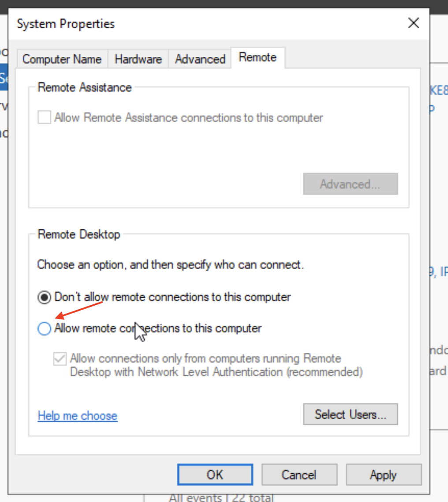The width and height of the screenshot is (448, 502).
Task: Switch to the Computer Name tab
Action: pyautogui.click(x=62, y=59)
